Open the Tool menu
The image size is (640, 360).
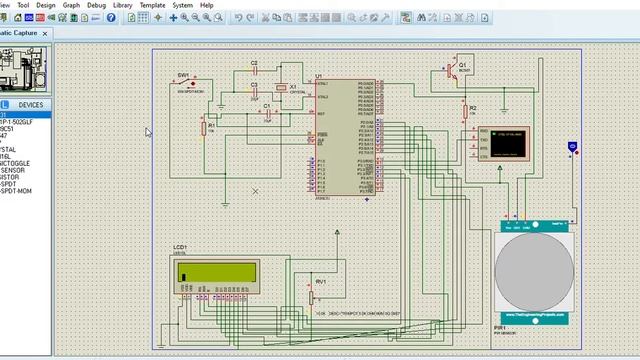(23, 5)
